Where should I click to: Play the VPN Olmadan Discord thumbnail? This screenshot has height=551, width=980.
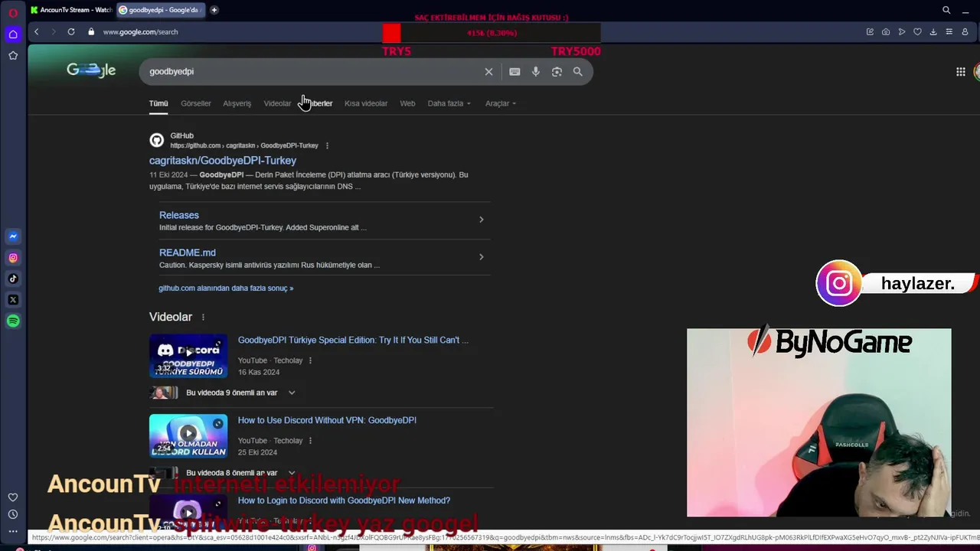point(188,436)
